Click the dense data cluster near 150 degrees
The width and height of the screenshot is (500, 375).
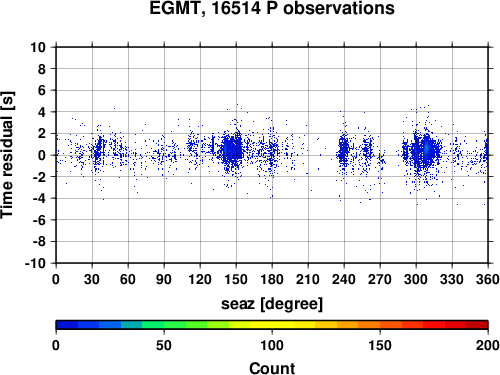tap(232, 149)
